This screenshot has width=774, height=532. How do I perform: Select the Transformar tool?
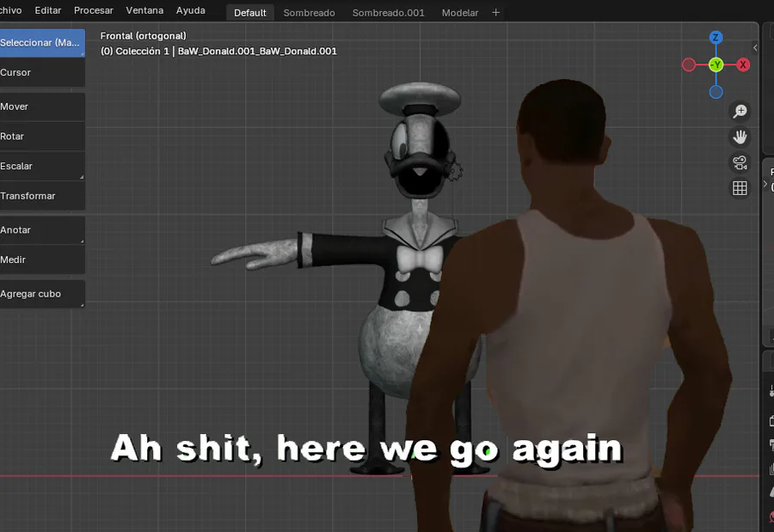(x=42, y=196)
